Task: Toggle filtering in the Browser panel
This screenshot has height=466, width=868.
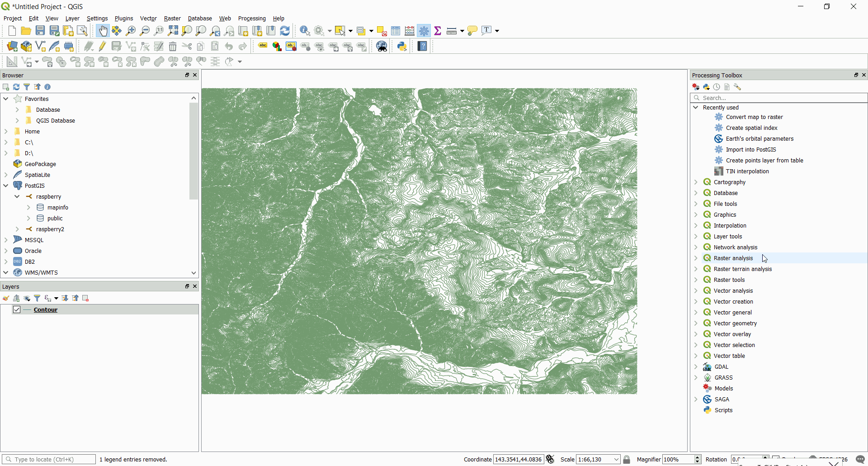Action: point(27,87)
